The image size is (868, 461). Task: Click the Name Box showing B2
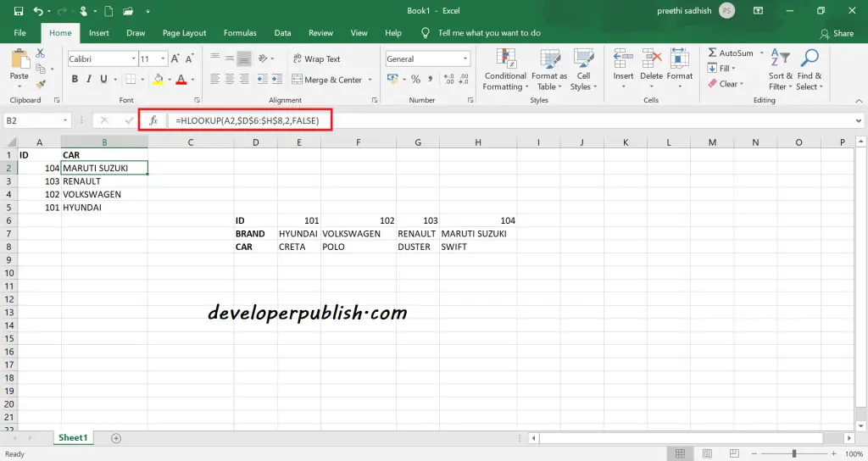click(x=36, y=120)
